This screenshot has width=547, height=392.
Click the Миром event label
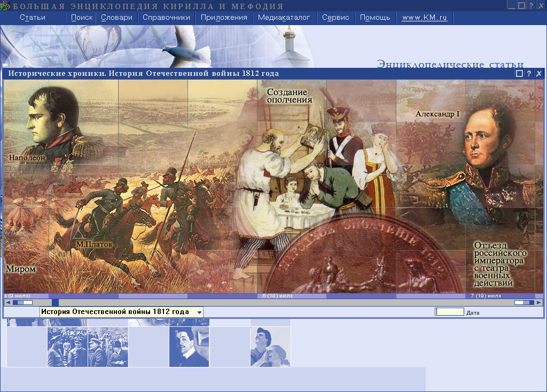point(21,269)
